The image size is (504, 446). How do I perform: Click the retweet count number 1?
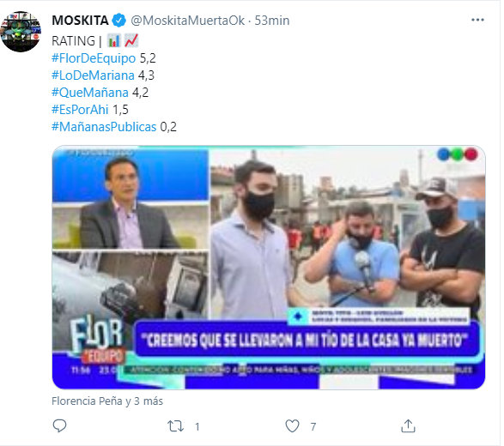(x=197, y=427)
